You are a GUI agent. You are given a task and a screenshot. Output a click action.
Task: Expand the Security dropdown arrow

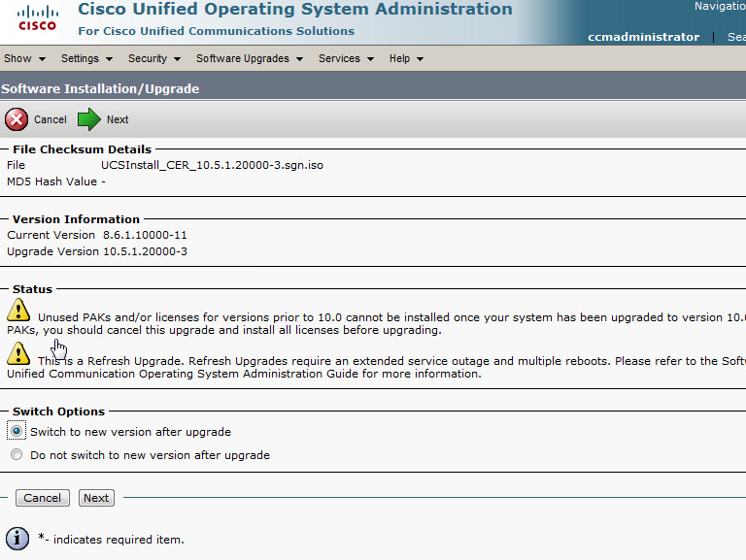click(x=177, y=59)
